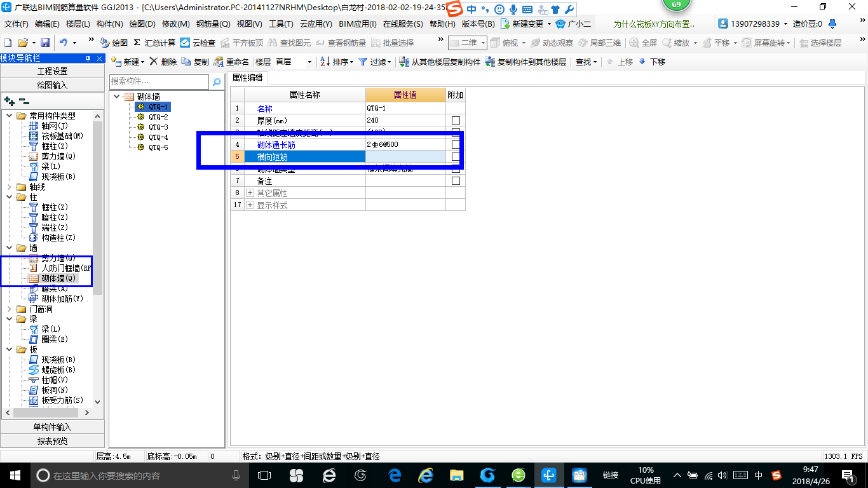The width and height of the screenshot is (868, 488).
Task: Copy the component with 复制
Action: pos(195,62)
